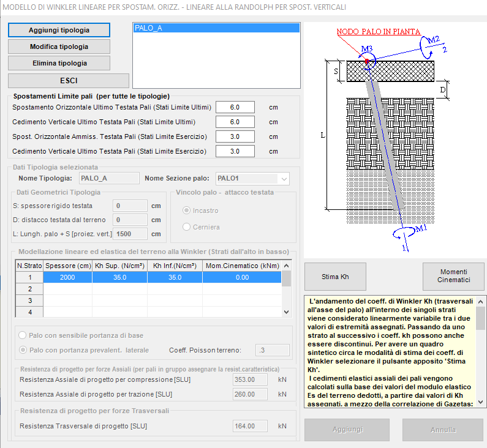Click Resistenza Assiale compressione field 353.00

pos(250,379)
